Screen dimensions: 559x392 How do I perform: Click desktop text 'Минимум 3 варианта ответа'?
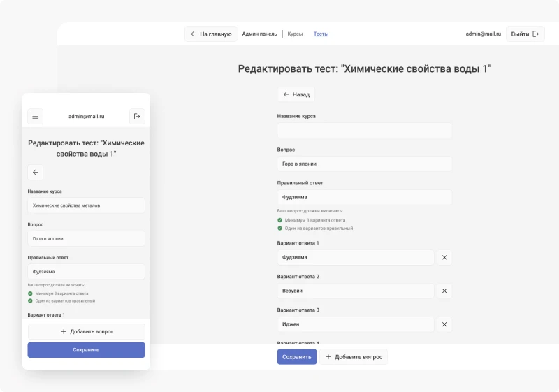(315, 220)
